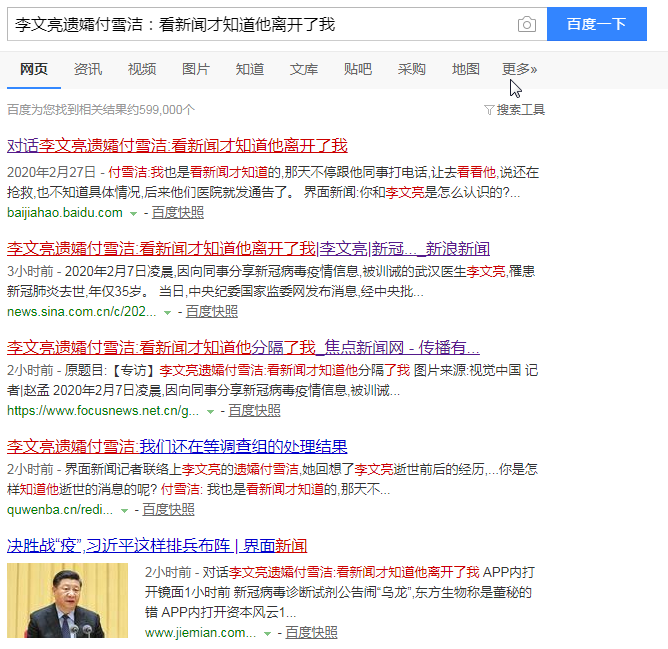Viewport: 668px width, 649px height.
Task: Open 搜索工具 filter options
Action: pos(514,109)
